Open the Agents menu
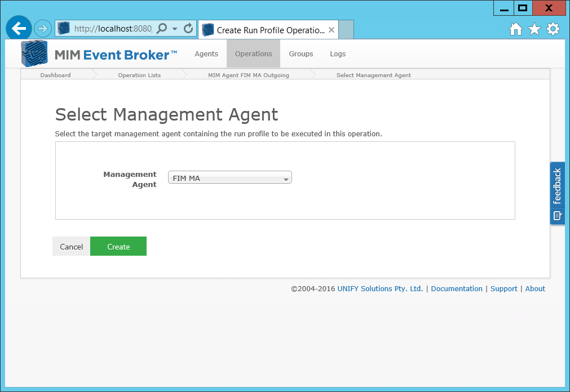Viewport: 570px width, 392px height. tap(206, 54)
